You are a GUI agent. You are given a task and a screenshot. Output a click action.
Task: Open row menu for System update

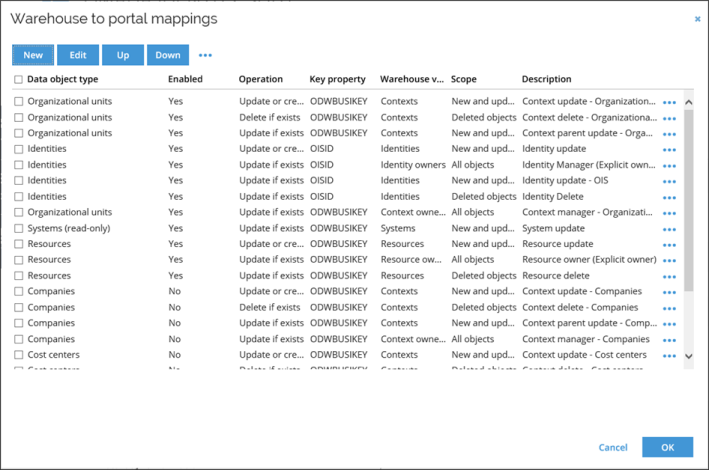pos(669,229)
